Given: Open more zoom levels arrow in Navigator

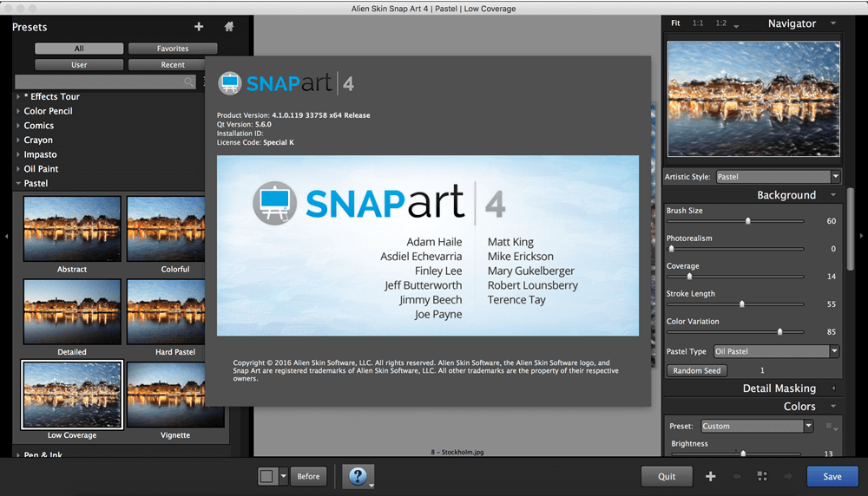Looking at the screenshot, I should (736, 26).
